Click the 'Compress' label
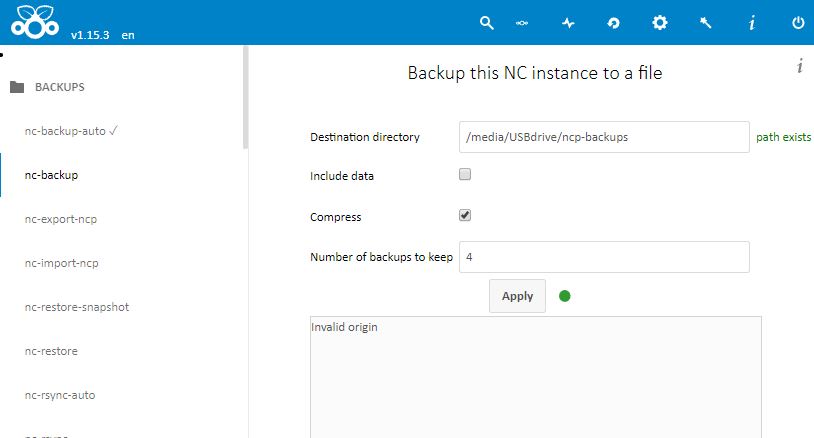 click(x=335, y=217)
